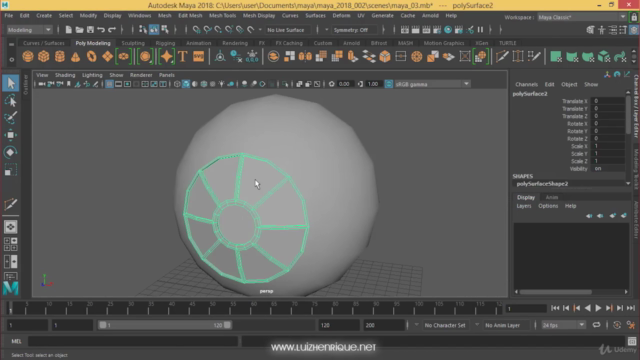Viewport: 640px width, 360px height.
Task: Pick the Paint selection tool
Action: (11, 118)
